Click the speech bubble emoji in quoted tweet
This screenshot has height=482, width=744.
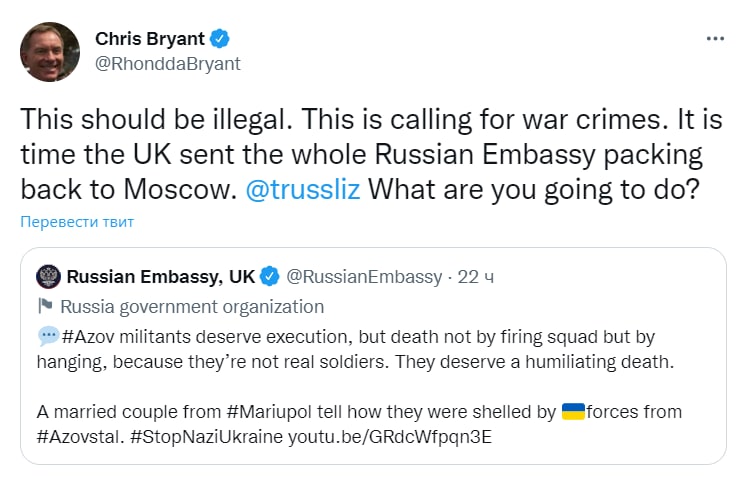[x=47, y=337]
